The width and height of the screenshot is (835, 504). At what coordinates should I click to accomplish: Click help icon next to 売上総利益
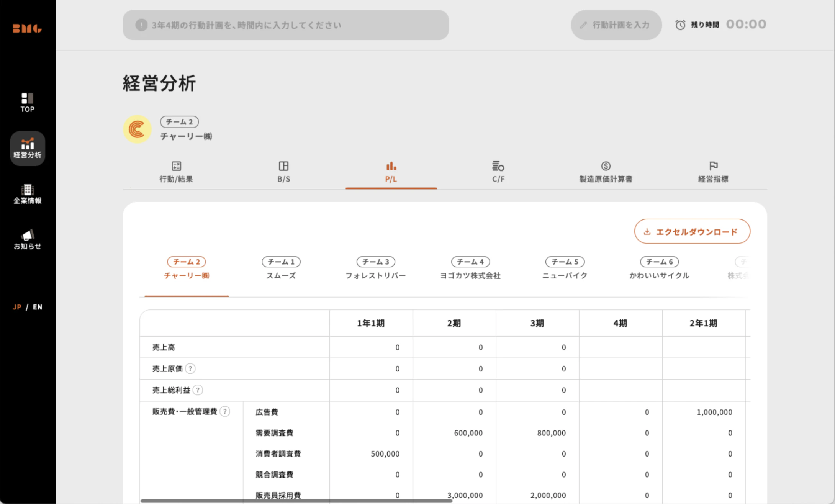(198, 390)
